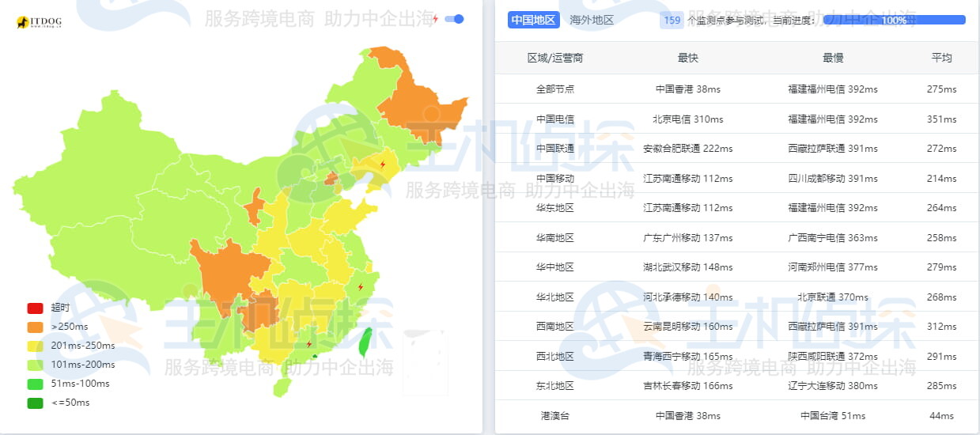Switch to the 中国地区 tab
Screen dimensions: 980x435
534,20
